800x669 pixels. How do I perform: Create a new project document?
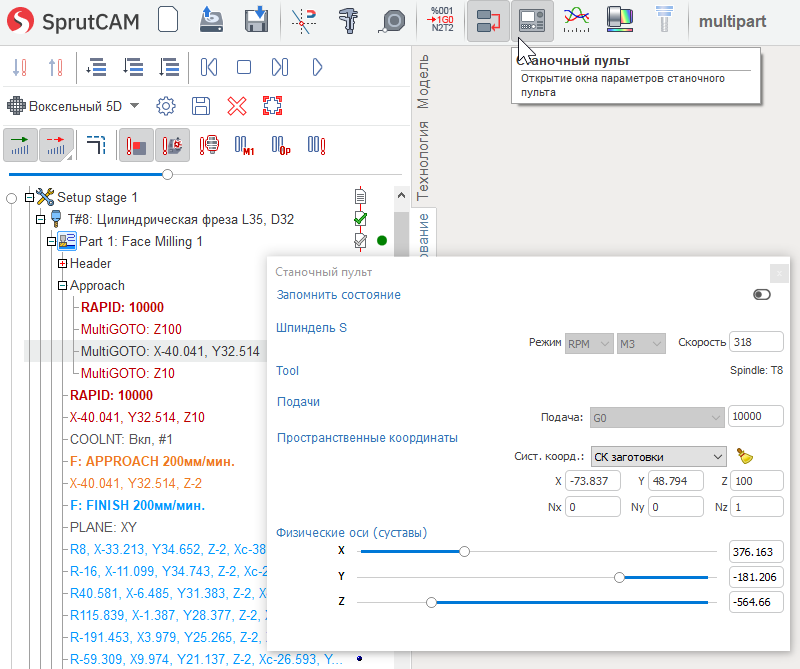[168, 21]
